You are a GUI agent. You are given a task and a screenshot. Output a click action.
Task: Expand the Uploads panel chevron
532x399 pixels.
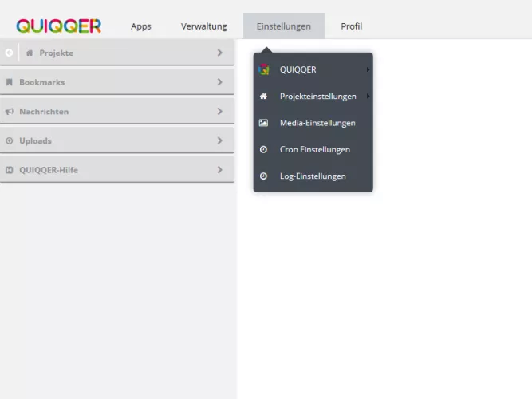(x=219, y=141)
